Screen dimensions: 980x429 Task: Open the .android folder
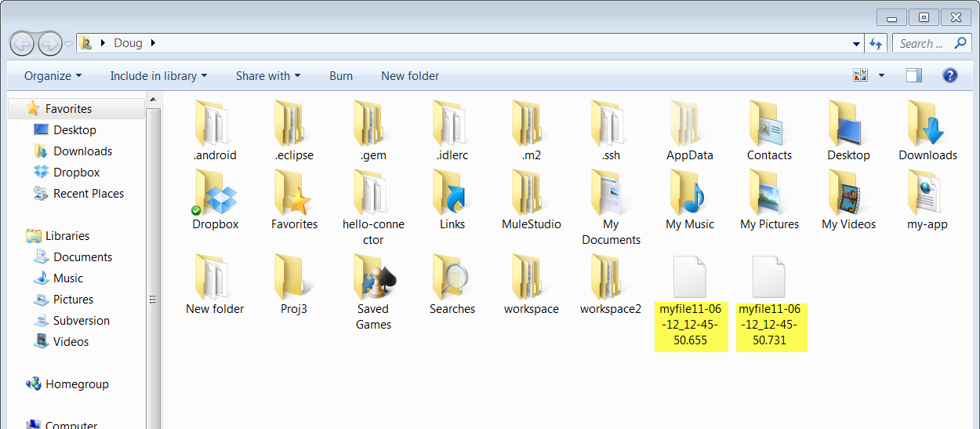[x=215, y=131]
